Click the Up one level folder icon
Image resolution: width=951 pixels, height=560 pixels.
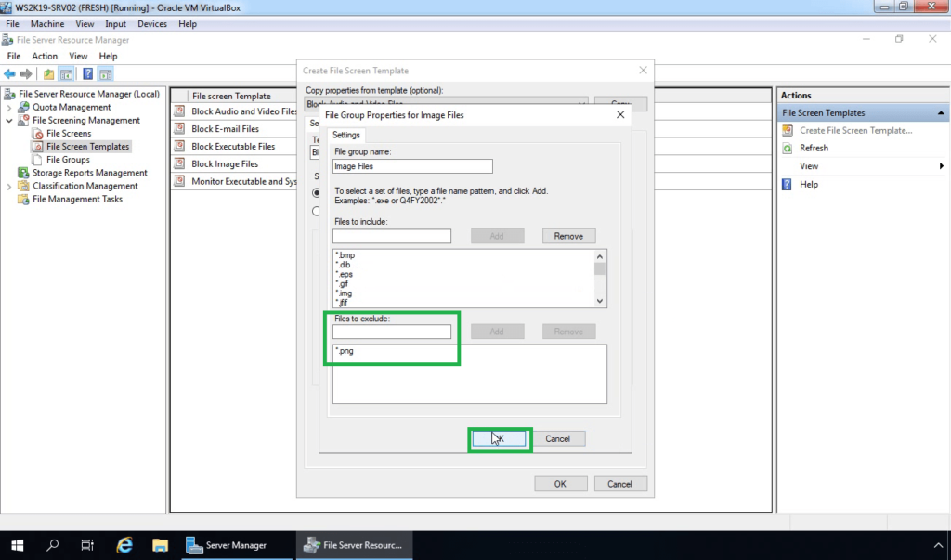(48, 74)
